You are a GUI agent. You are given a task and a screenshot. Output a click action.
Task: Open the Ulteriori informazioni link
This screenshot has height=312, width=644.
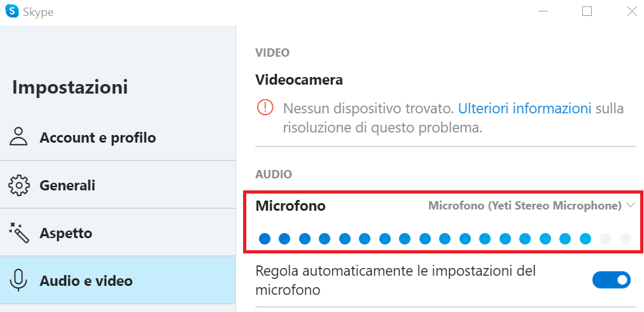pyautogui.click(x=524, y=108)
